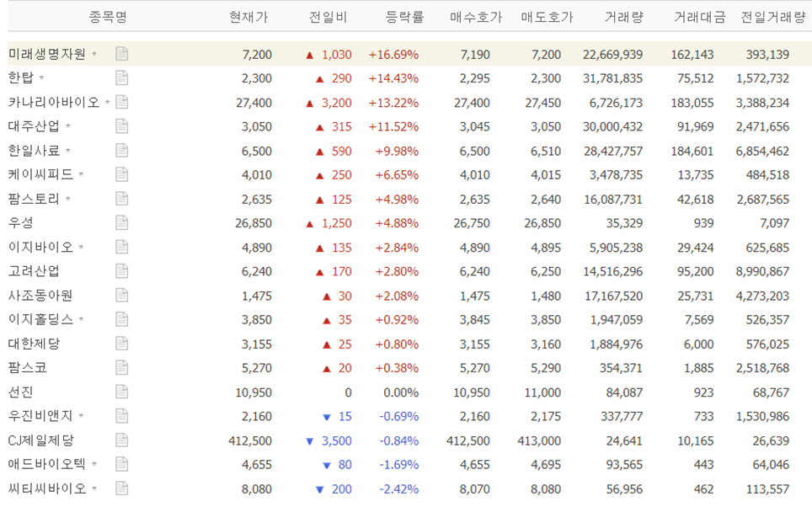
Task: Sort by the 전일비 column header
Action: pos(328,17)
